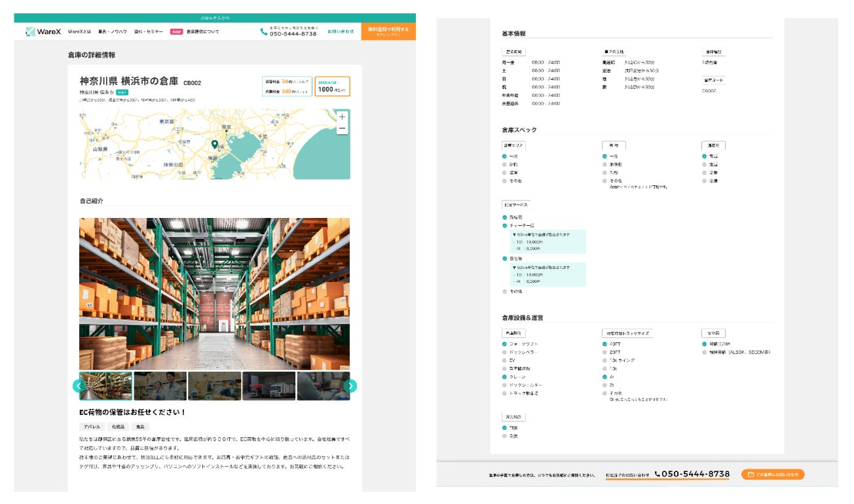Click the 倉庫の詳細情報 page heading
This screenshot has width=854, height=504.
click(x=92, y=55)
